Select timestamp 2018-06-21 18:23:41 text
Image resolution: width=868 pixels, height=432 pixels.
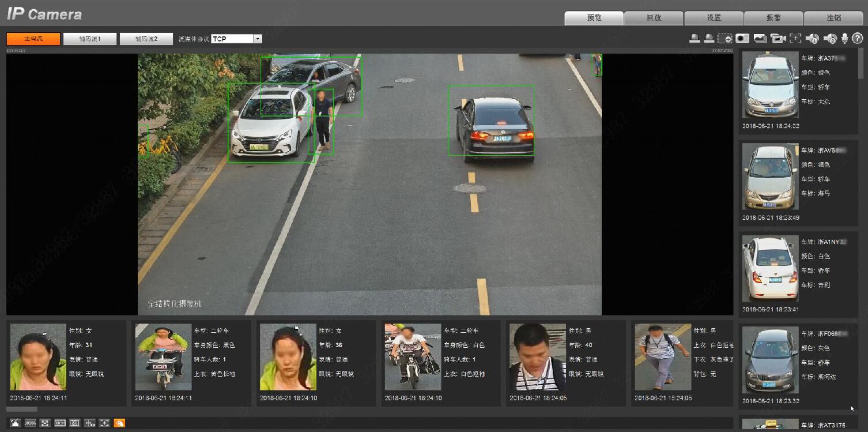[x=771, y=309]
